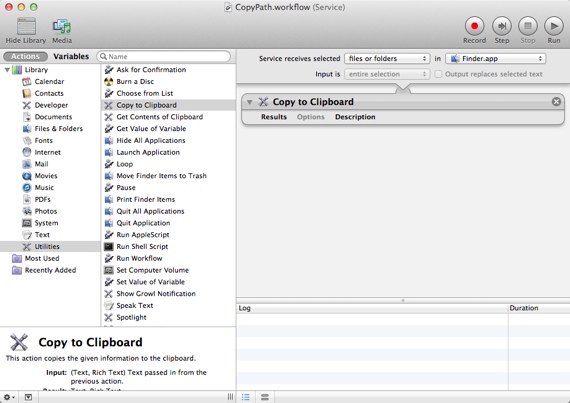Screen dimensions: 570x403
Task: Open the 'entire selection' input dropdown
Action: pyautogui.click(x=387, y=74)
